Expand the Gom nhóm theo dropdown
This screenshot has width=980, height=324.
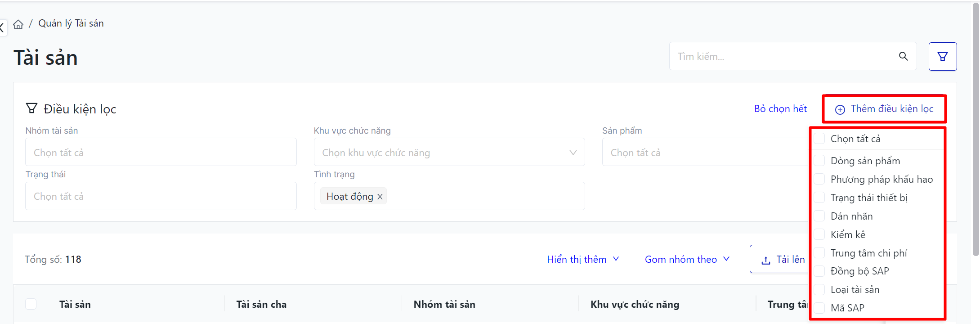[687, 259]
